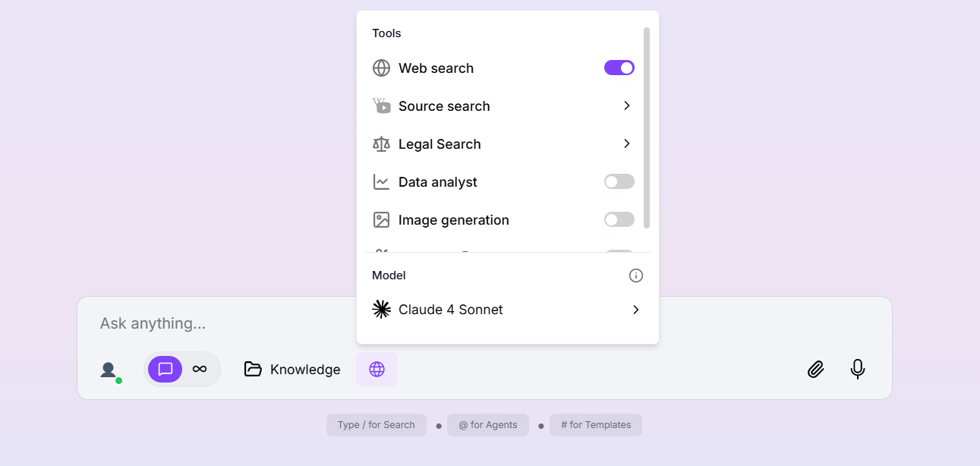Click the paperclip attach file icon

point(815,370)
